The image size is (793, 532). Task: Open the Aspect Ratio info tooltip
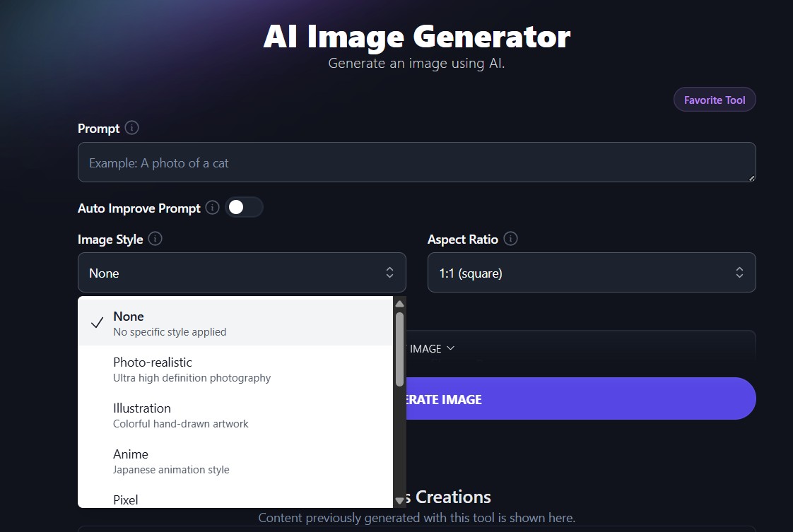[x=511, y=239]
